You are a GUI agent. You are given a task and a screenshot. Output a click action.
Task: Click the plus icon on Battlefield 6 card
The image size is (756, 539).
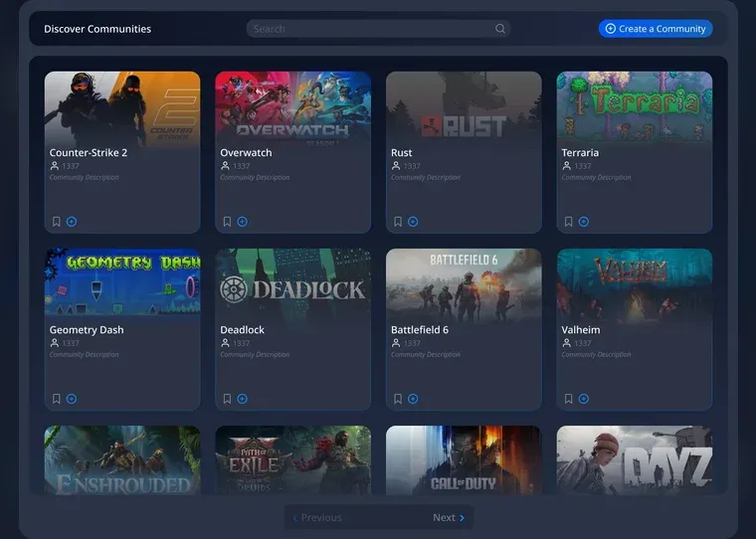point(413,399)
